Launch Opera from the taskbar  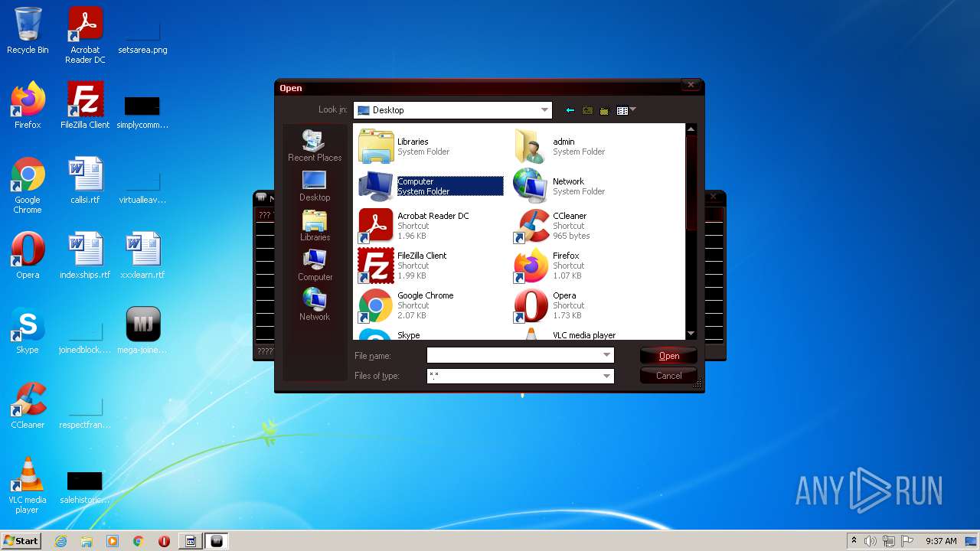[x=164, y=541]
